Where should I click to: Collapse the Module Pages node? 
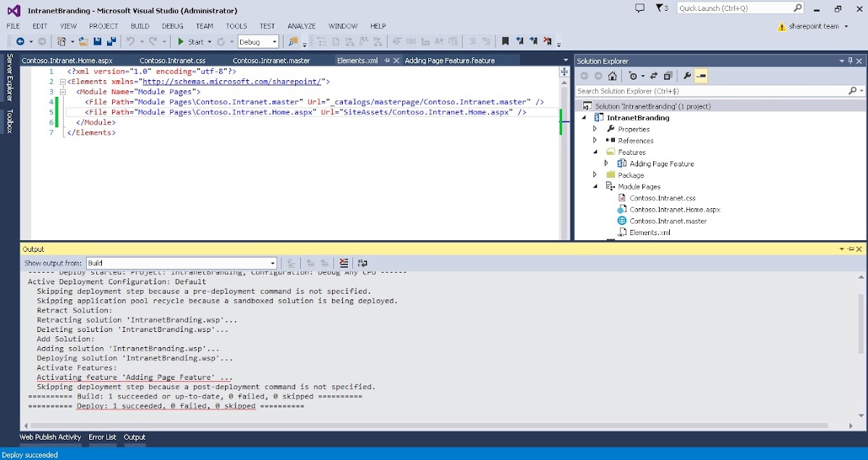point(595,186)
